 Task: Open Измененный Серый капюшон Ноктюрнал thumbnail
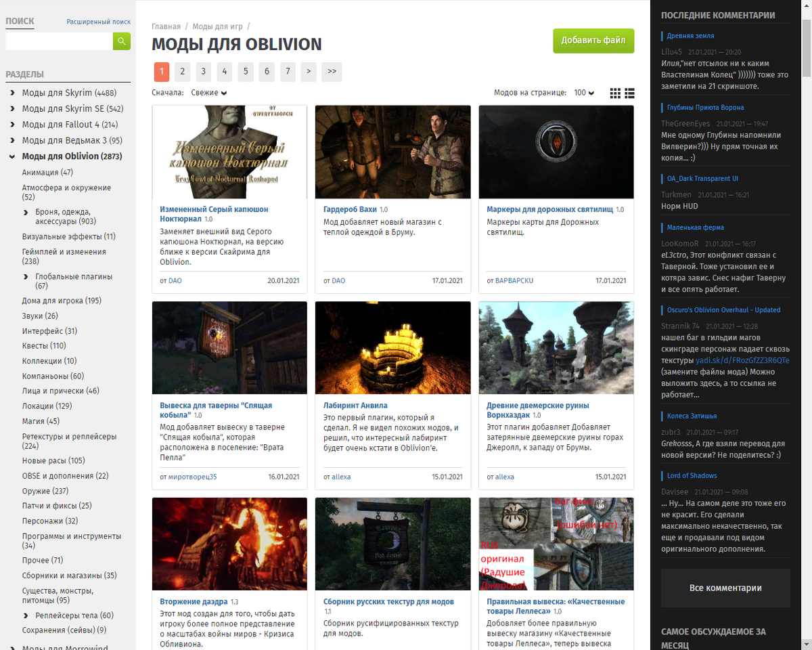coord(229,152)
